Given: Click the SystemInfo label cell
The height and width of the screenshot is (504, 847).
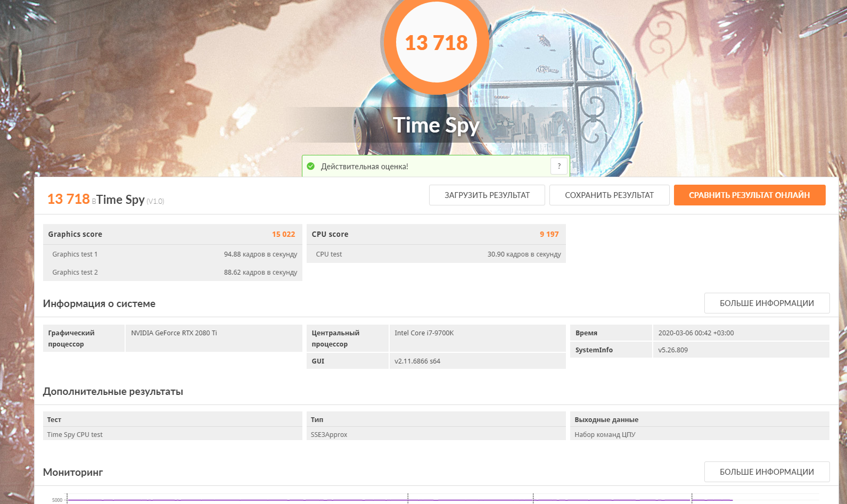Looking at the screenshot, I should [611, 350].
